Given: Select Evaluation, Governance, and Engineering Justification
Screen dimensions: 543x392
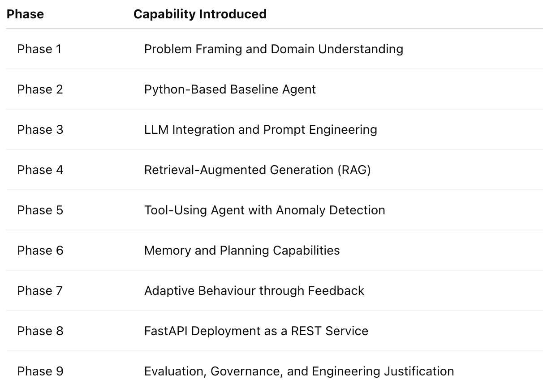Looking at the screenshot, I should [299, 371].
